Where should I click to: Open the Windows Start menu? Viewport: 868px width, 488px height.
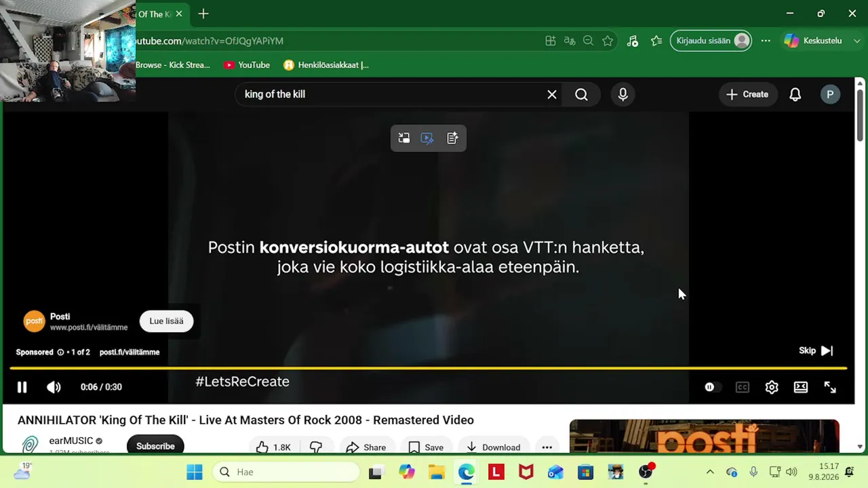[195, 472]
